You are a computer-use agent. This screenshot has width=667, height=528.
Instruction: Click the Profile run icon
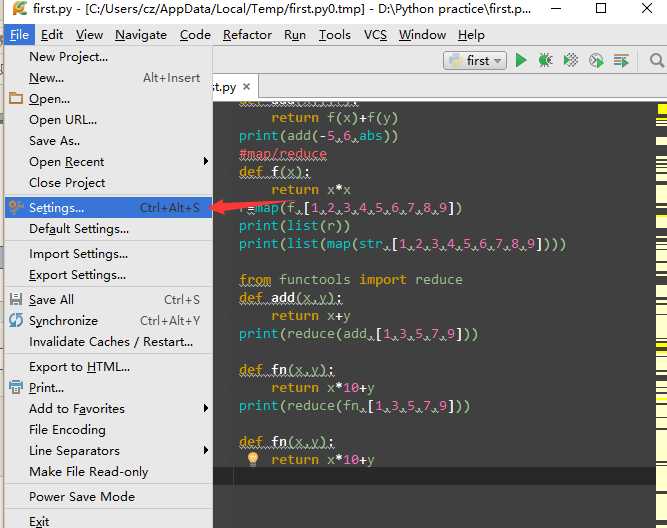click(x=596, y=60)
